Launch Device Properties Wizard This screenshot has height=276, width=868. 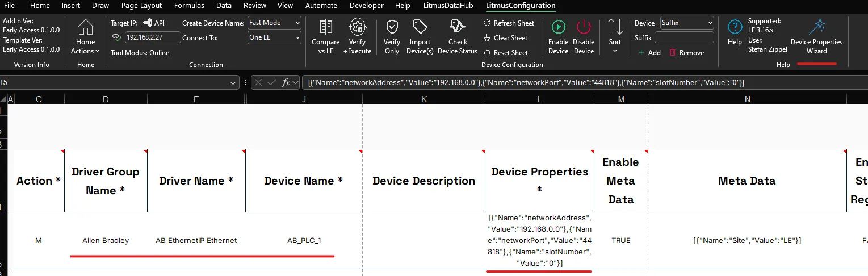coord(816,37)
